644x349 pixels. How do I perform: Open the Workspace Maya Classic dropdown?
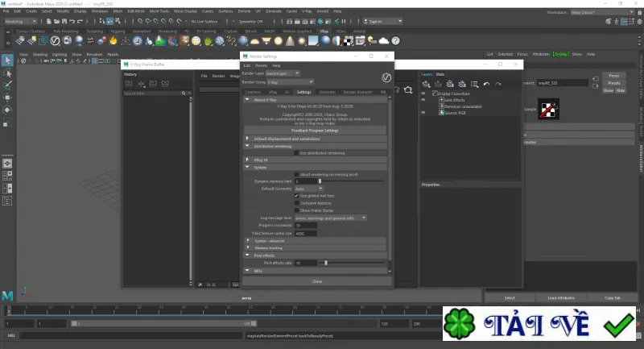[602, 12]
